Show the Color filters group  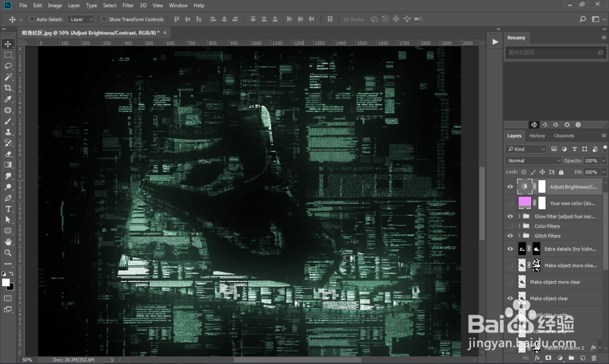pos(510,226)
